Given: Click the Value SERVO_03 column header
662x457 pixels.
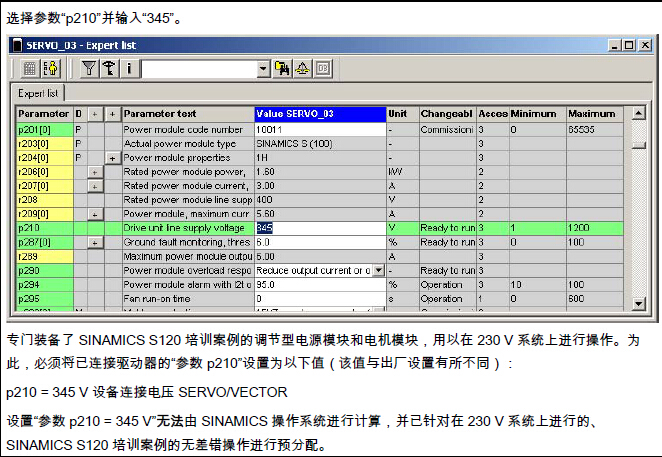Looking at the screenshot, I should click(320, 114).
